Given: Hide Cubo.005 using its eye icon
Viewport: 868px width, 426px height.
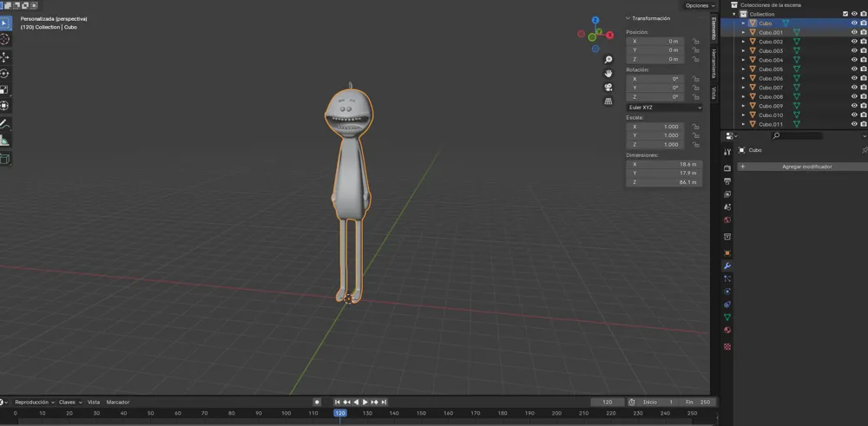Looking at the screenshot, I should click(x=854, y=69).
